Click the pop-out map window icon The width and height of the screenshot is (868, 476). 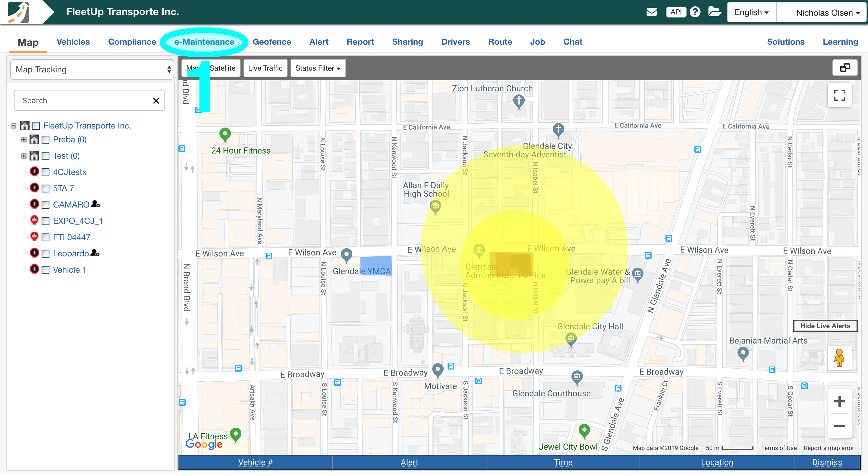pyautogui.click(x=844, y=68)
